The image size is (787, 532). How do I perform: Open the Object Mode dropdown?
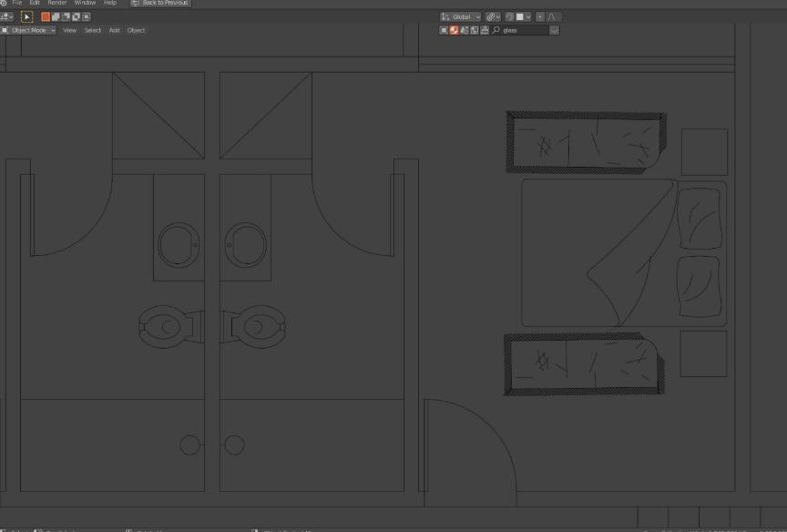(30, 30)
